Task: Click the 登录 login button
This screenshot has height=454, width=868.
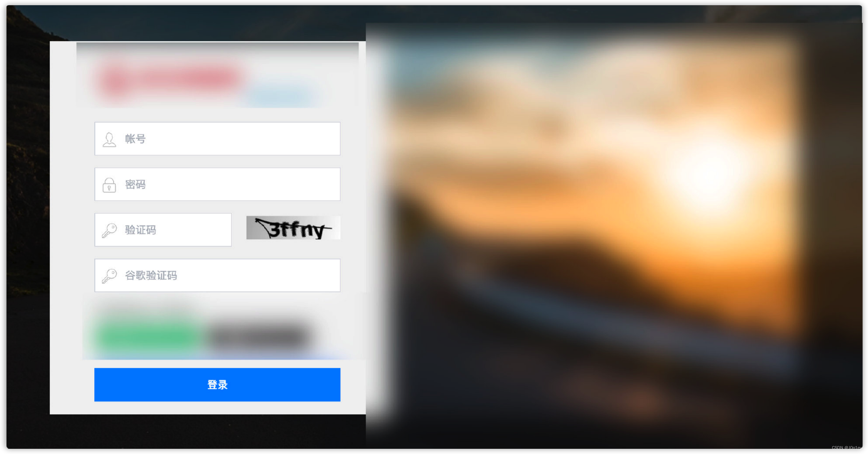Action: click(x=217, y=385)
